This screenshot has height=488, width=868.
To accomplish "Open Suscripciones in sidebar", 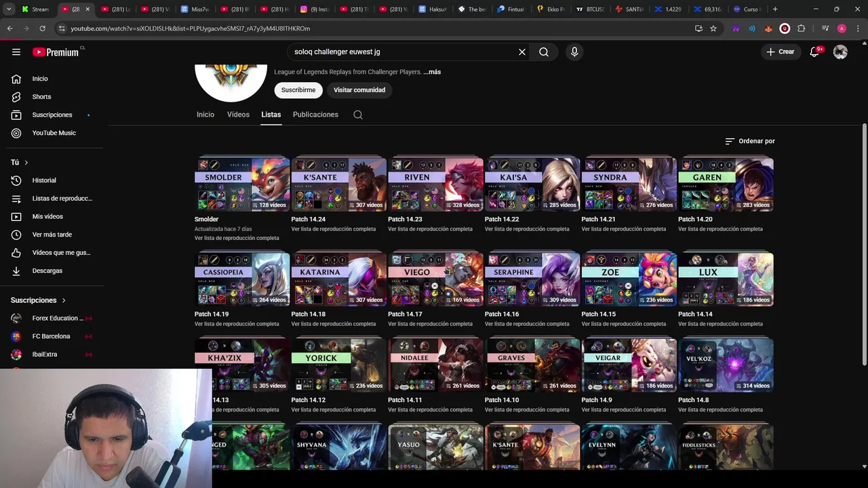I will [x=52, y=115].
